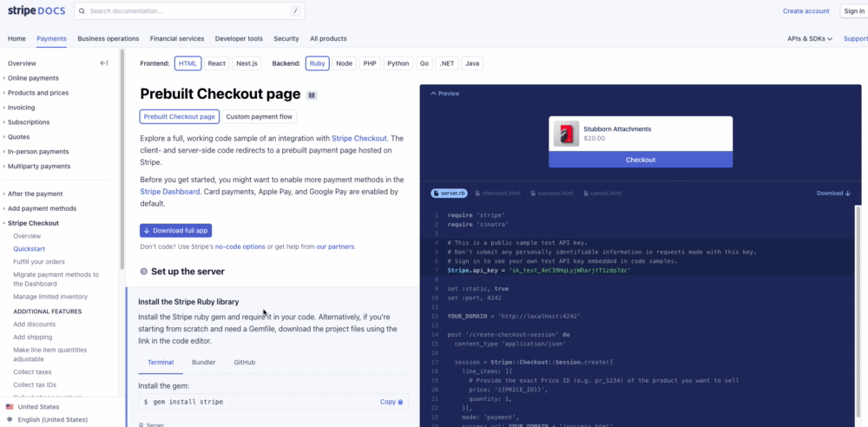This screenshot has height=427, width=868.
Task: Expand Multiparty payments section
Action: [x=39, y=166]
